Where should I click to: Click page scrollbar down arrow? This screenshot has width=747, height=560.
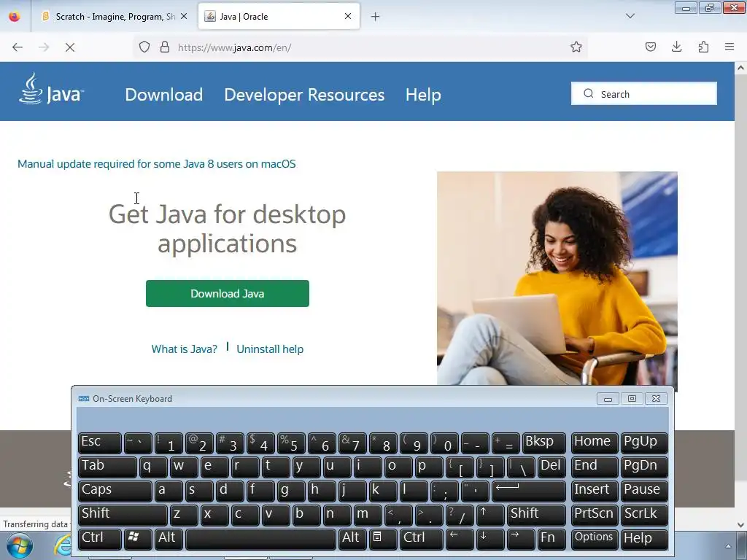(740, 525)
